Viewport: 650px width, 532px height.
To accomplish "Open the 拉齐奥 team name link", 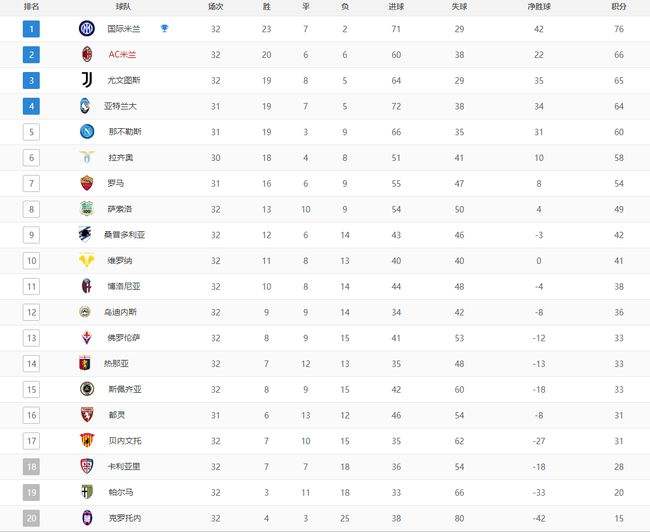I will pos(121,158).
